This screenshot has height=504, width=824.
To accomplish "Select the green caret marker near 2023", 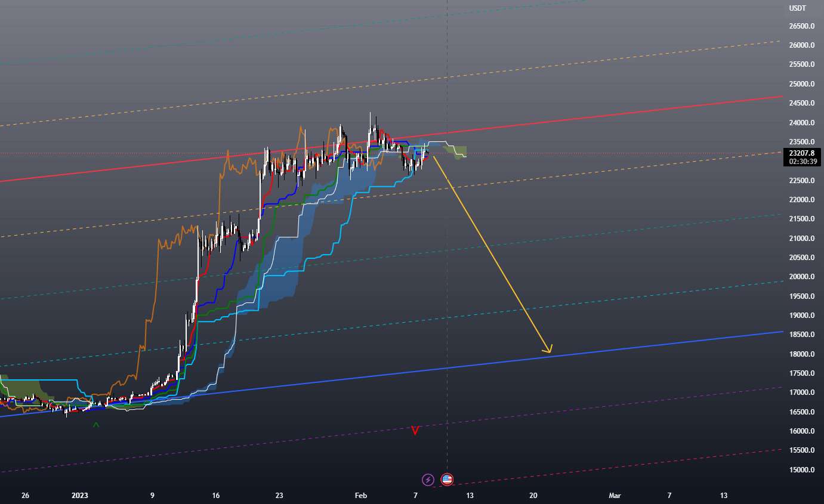I will pos(95,425).
